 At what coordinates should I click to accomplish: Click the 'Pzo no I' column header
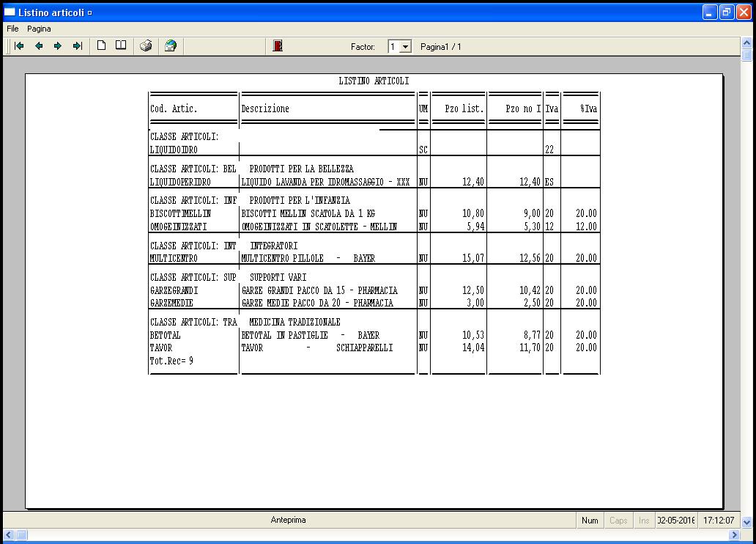point(523,109)
